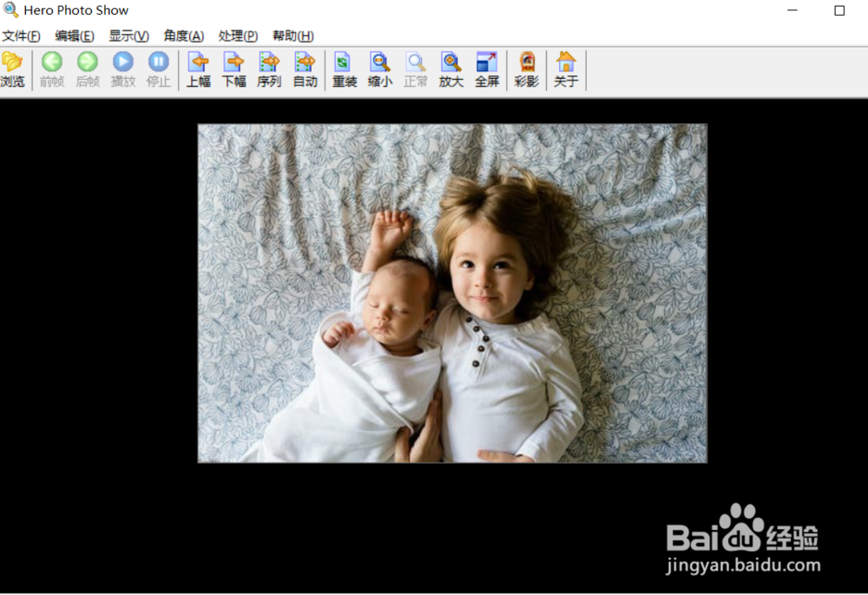
Task: Zoom out using the 缩小 tool
Action: 380,69
